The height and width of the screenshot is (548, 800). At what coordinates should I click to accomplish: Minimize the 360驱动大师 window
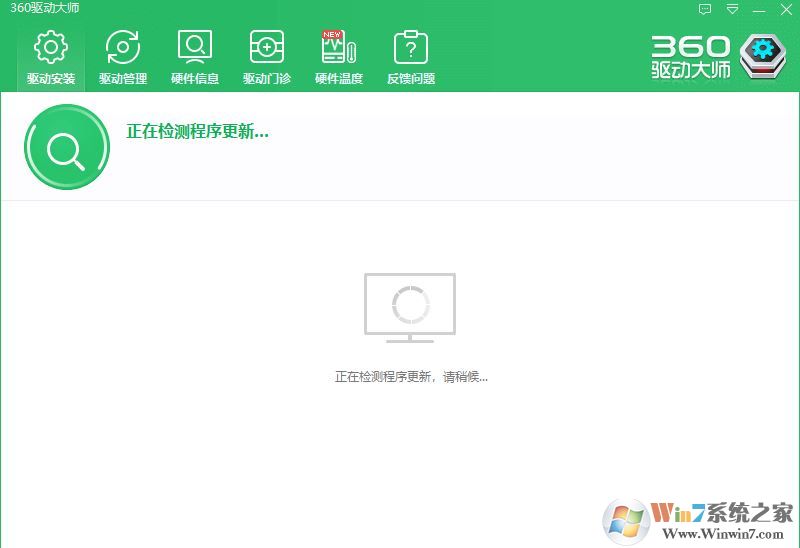759,10
